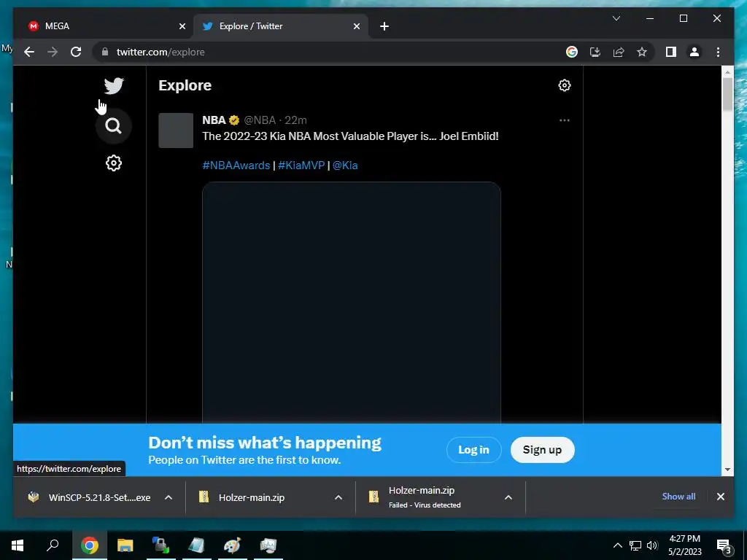This screenshot has height=560, width=747.
Task: Select the Explore / Twitter tab
Action: pyautogui.click(x=280, y=26)
